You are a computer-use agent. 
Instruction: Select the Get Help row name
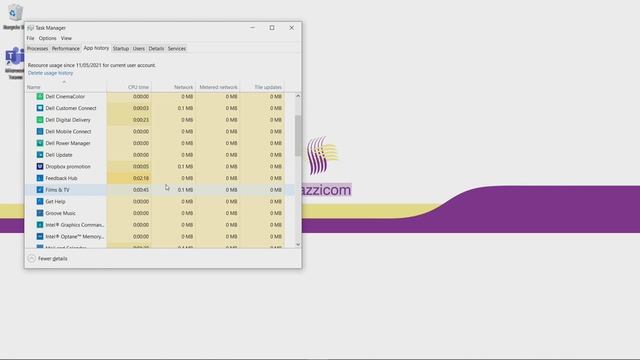(x=56, y=202)
